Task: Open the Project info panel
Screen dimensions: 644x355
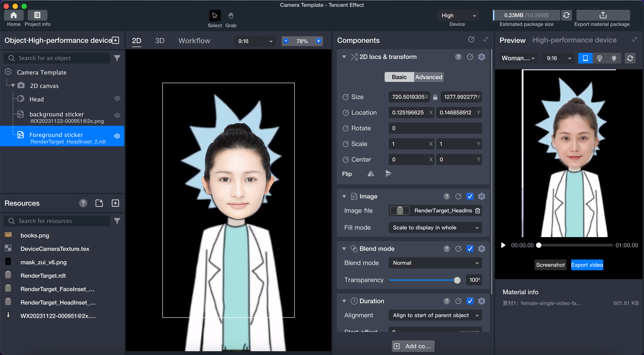Action: 37,15
